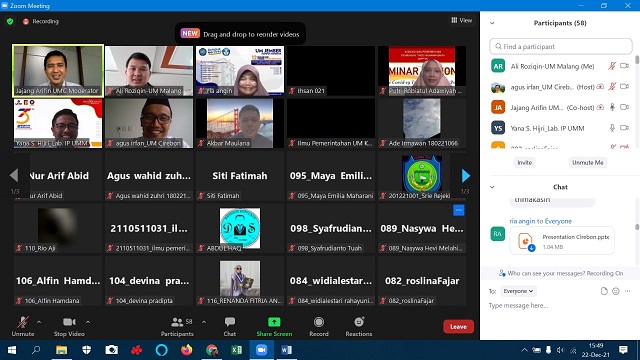This screenshot has width=640, height=360.
Task: Click muted mic icon for agus irfan host
Action: (612, 86)
